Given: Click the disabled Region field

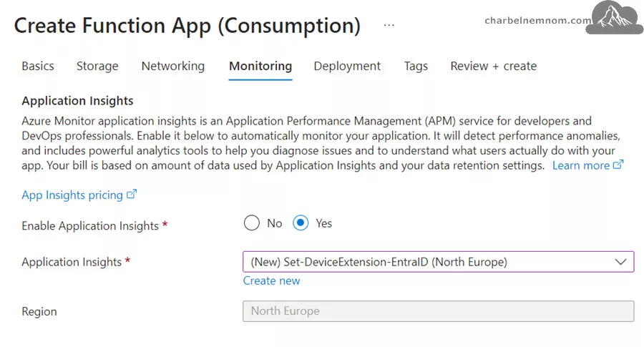Looking at the screenshot, I should pyautogui.click(x=438, y=311).
